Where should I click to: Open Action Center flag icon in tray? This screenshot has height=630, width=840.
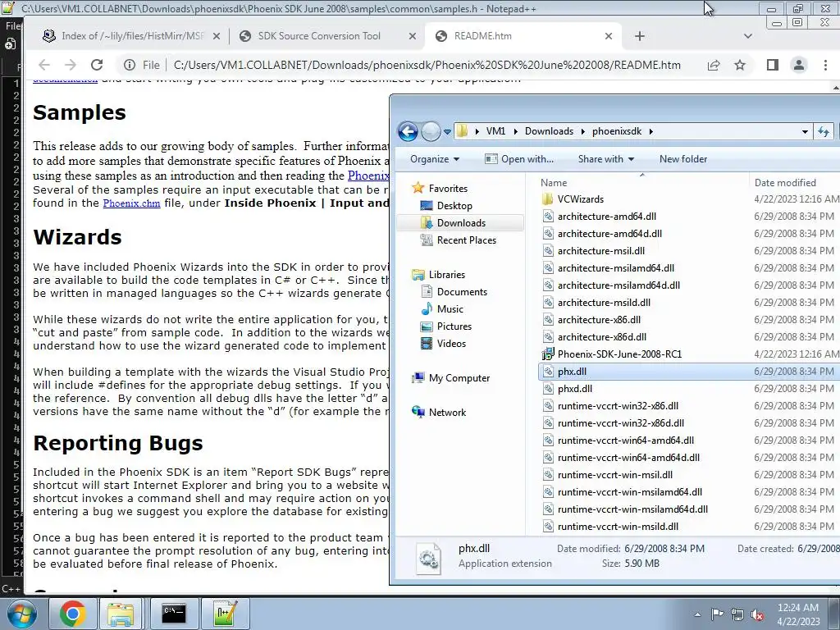[717, 614]
